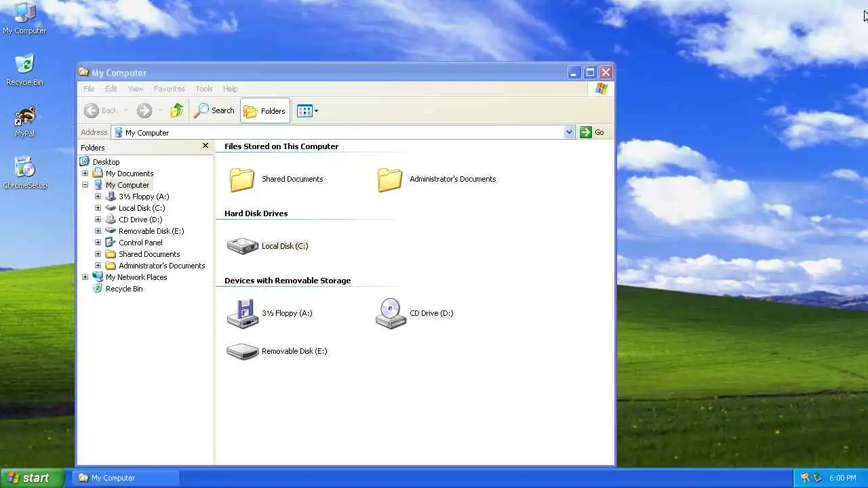Image resolution: width=868 pixels, height=488 pixels.
Task: Click the Up folder toolbar icon
Action: point(176,110)
